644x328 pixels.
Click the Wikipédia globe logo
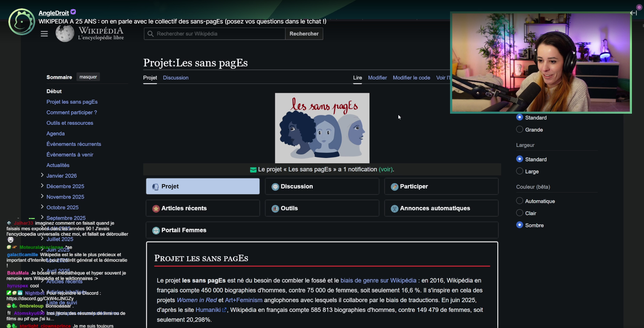coord(64,34)
